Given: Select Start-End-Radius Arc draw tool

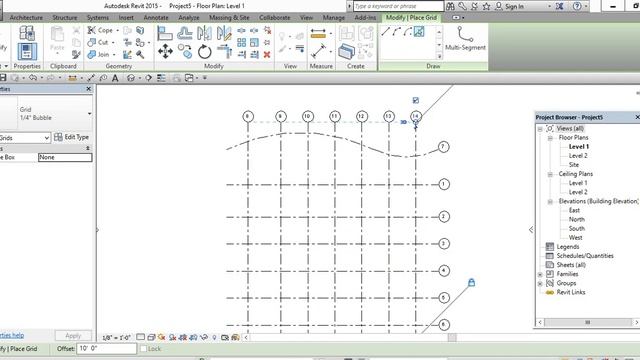Looking at the screenshot, I should coord(397,31).
